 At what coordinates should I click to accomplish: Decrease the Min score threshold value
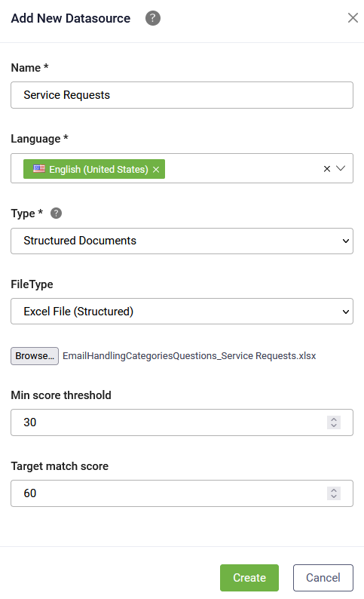[334, 425]
